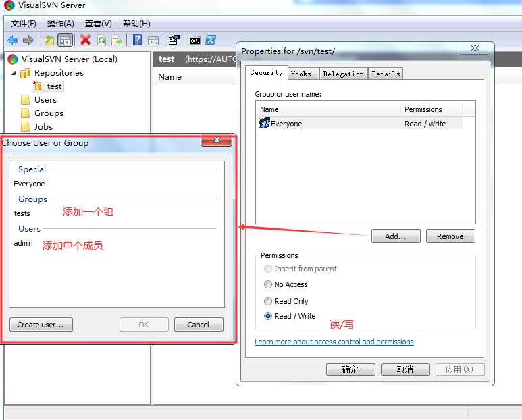Image resolution: width=522 pixels, height=420 pixels.
Task: Select the Jobs node in tree
Action: (x=43, y=127)
